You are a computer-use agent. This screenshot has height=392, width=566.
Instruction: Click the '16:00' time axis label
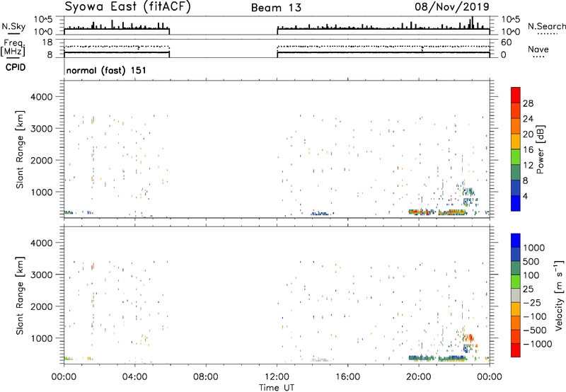click(347, 377)
